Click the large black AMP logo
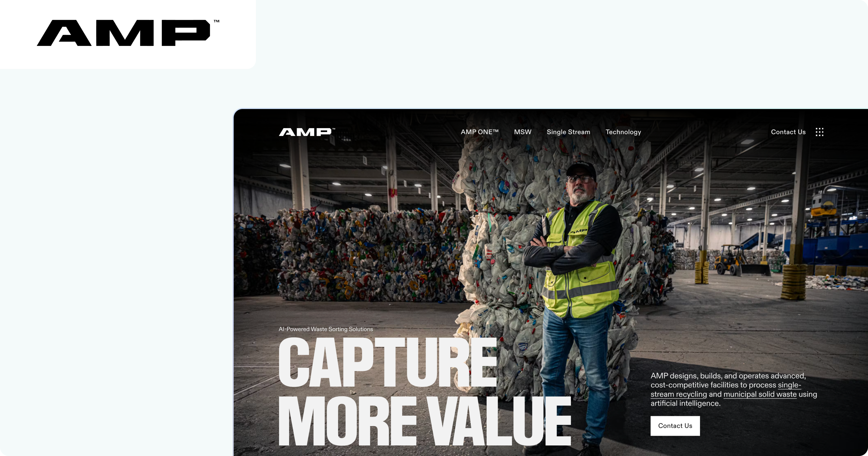 tap(128, 33)
